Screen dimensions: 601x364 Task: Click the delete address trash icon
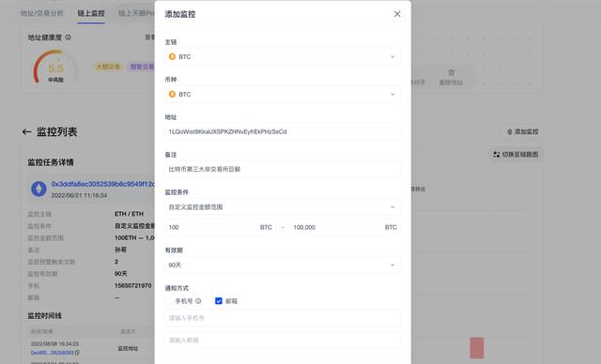[x=452, y=73]
